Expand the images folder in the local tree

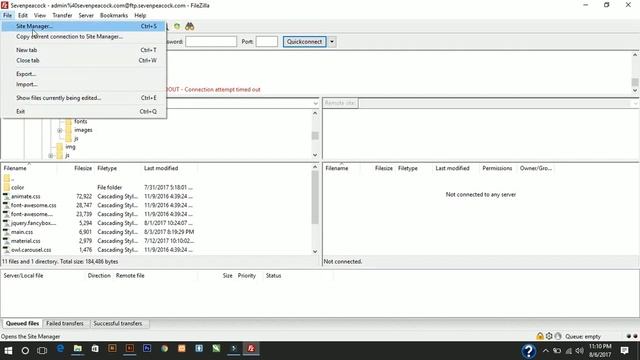60,131
